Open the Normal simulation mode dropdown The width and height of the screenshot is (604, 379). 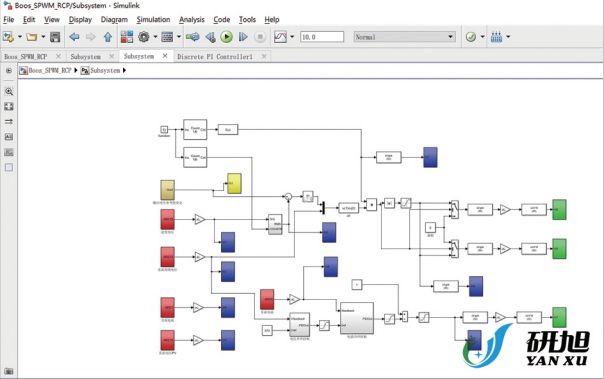(x=404, y=37)
